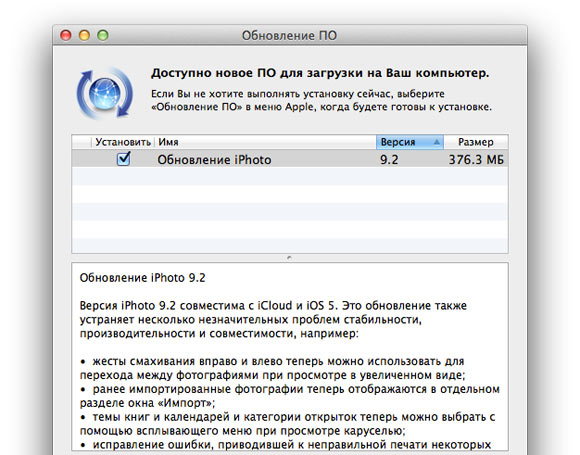
Task: Click the paragraph starting Версия iPhoto 9.2 совместима
Action: coord(273,320)
